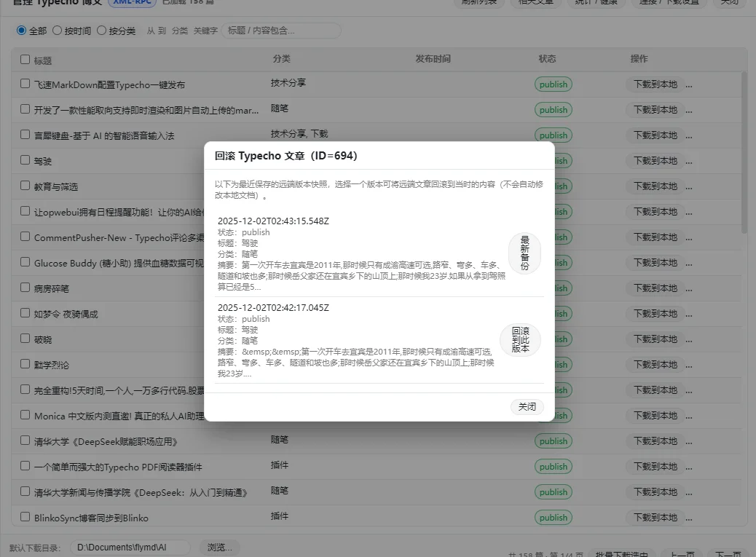Click the 回滚到此版本 rollback button

(520, 339)
